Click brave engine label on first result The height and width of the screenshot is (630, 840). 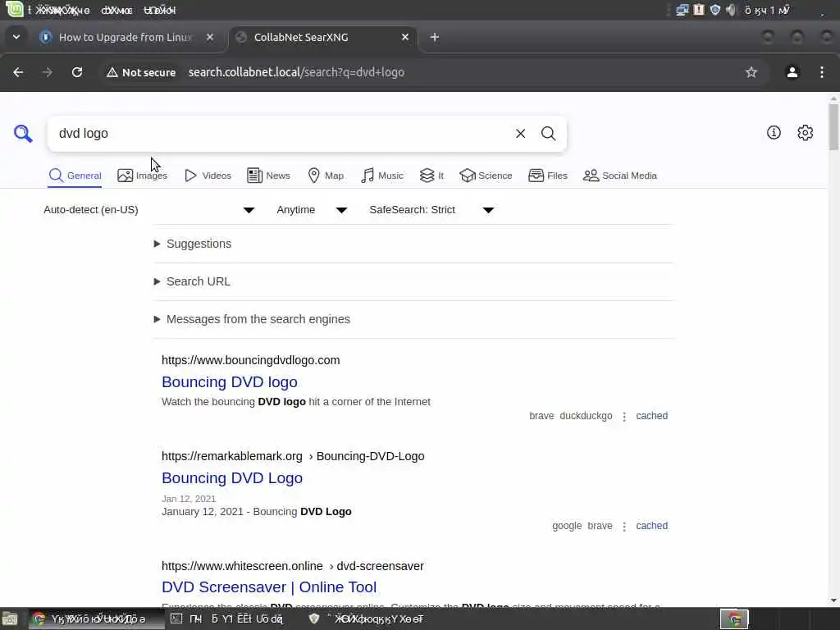(541, 416)
